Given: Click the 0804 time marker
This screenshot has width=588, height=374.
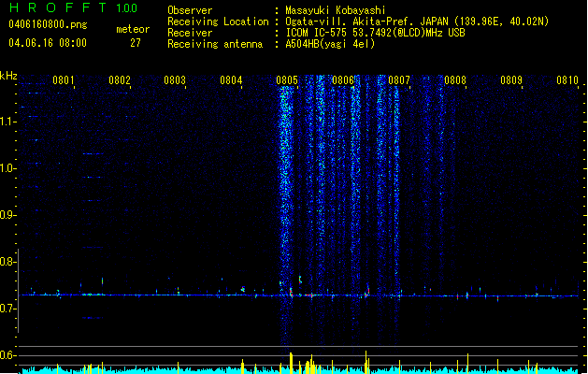Looking at the screenshot, I should pyautogui.click(x=232, y=80).
